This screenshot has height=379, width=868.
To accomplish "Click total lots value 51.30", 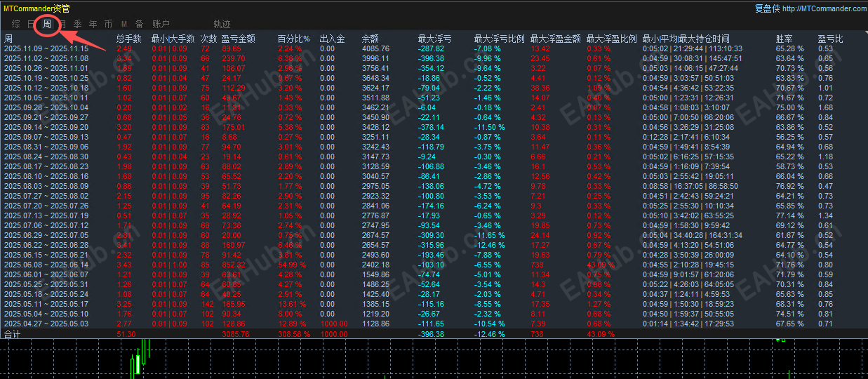I will (x=126, y=334).
